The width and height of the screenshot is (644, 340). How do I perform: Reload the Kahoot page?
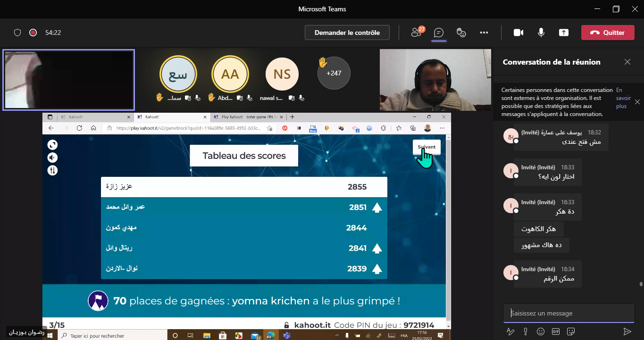tap(79, 128)
